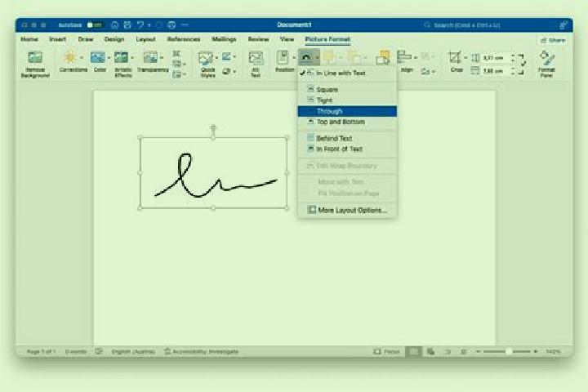Expand the Color dropdown arrow

[x=109, y=58]
